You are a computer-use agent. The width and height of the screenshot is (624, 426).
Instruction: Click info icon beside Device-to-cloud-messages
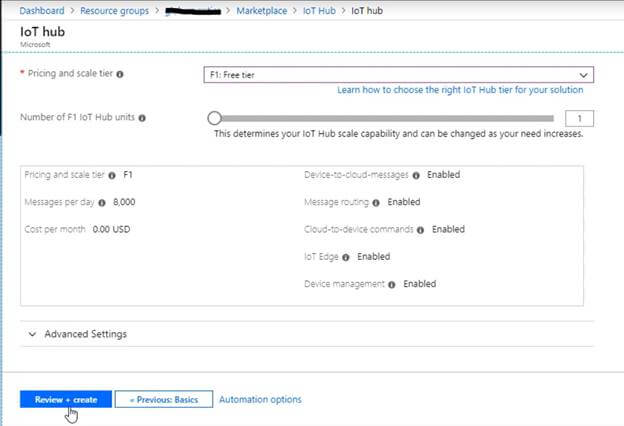click(416, 176)
